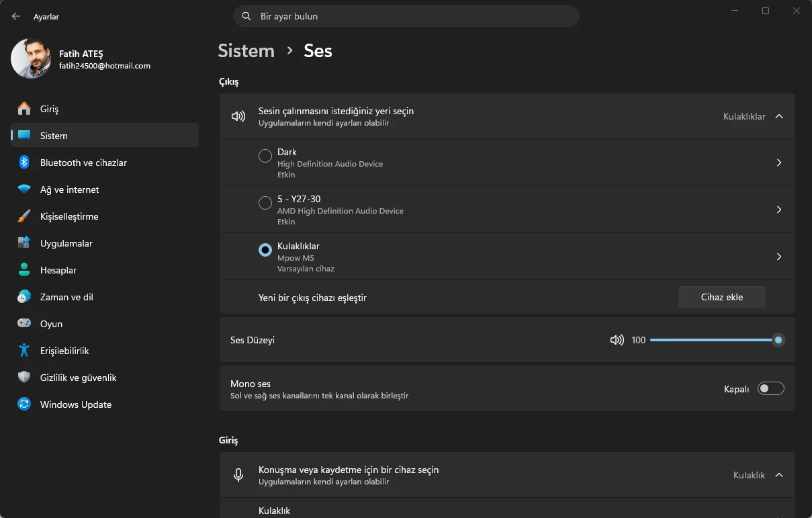Open Kişiselleştirme paintbrush icon
This screenshot has height=518, width=812.
pyautogui.click(x=24, y=216)
